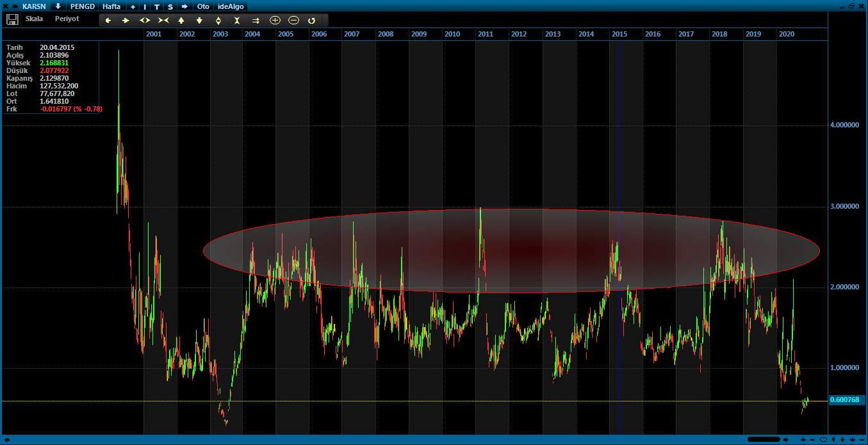
Task: Open the ideAlgo menu
Action: pos(231,6)
